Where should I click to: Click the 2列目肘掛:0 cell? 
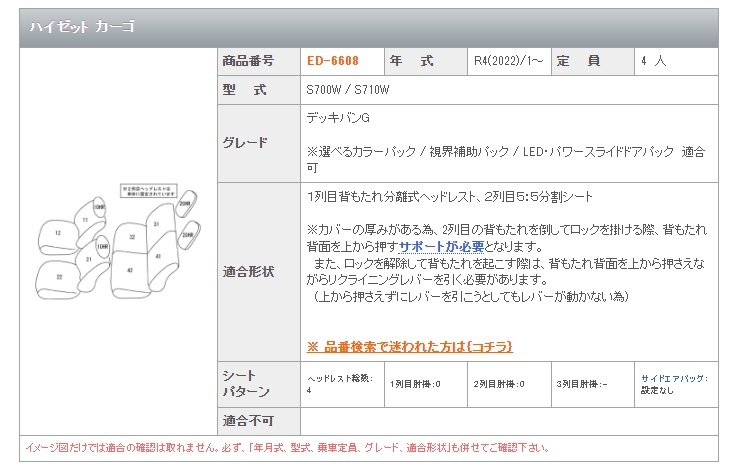pyautogui.click(x=509, y=384)
